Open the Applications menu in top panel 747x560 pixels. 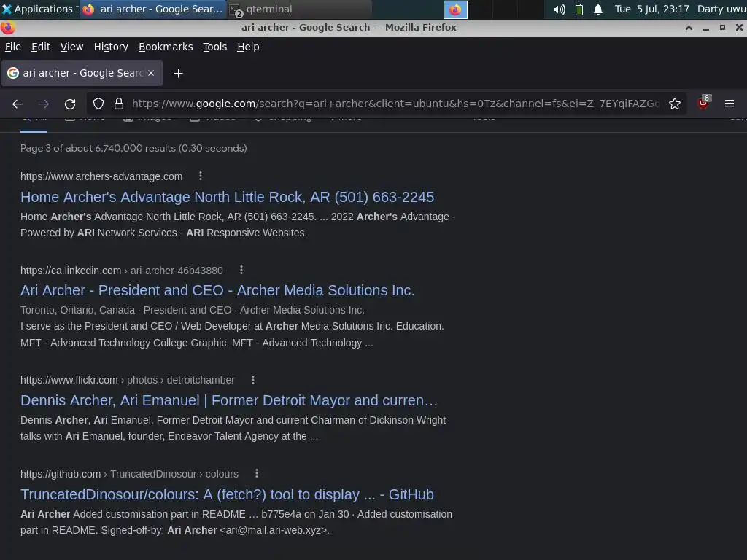[38, 9]
